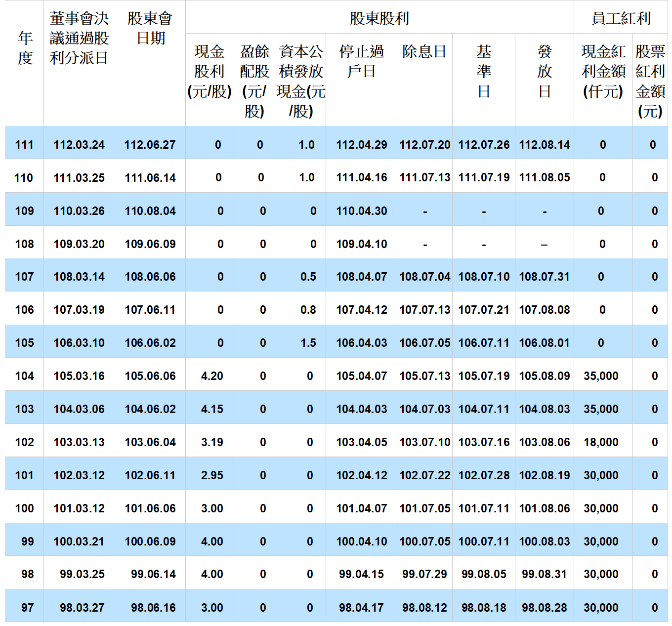This screenshot has width=672, height=626.
Task: Select payout date 112.08.14
Action: tap(545, 145)
